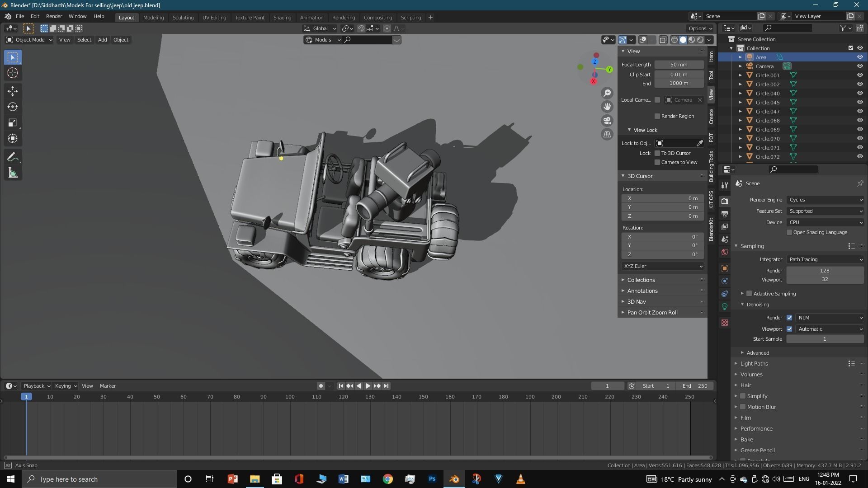Click the current frame field
Screen dimensions: 868x488
point(607,386)
